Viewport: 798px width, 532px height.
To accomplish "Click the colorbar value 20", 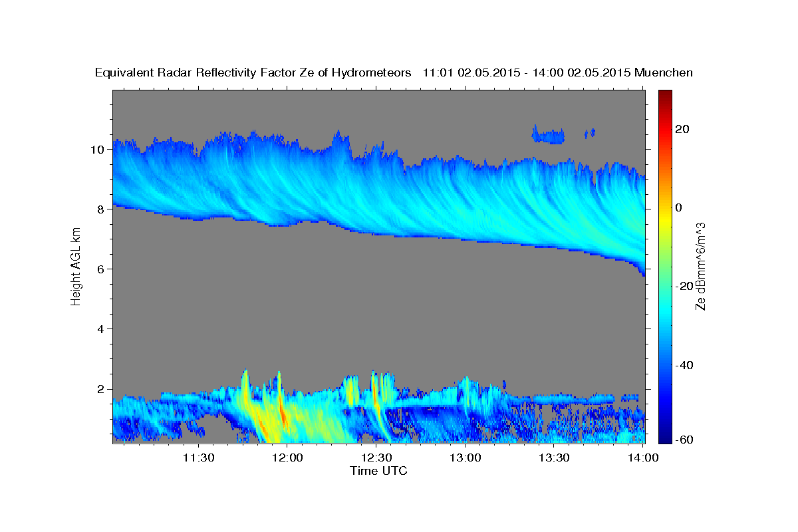I will point(684,129).
